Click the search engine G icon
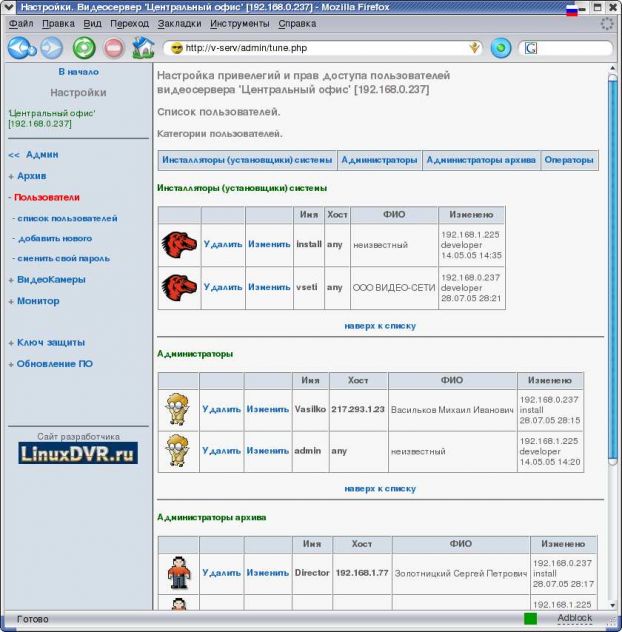 tap(530, 48)
